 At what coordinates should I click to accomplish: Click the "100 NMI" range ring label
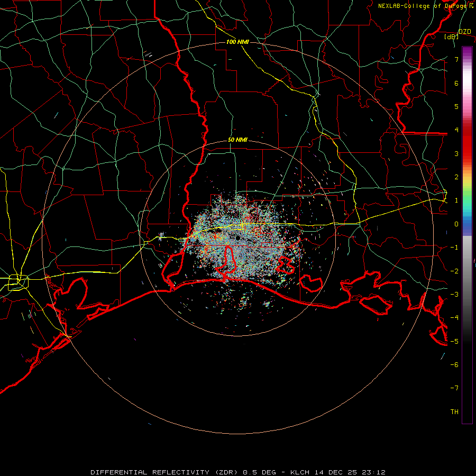pyautogui.click(x=237, y=42)
